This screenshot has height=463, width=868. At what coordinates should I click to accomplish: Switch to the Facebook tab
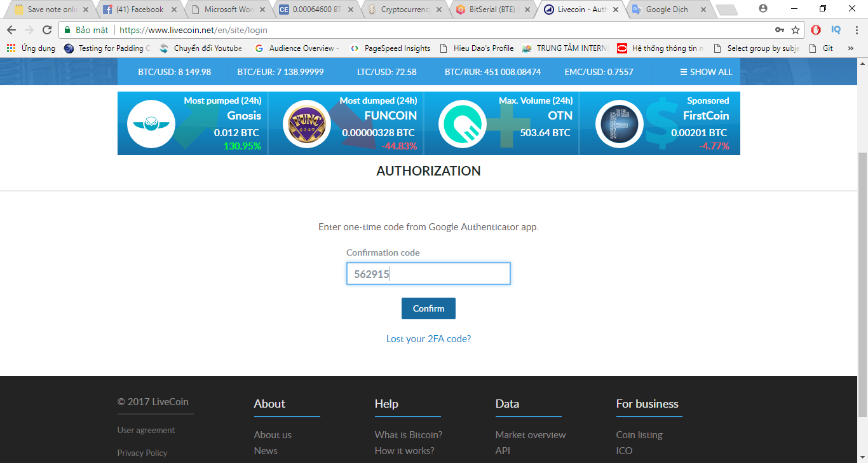tap(140, 10)
